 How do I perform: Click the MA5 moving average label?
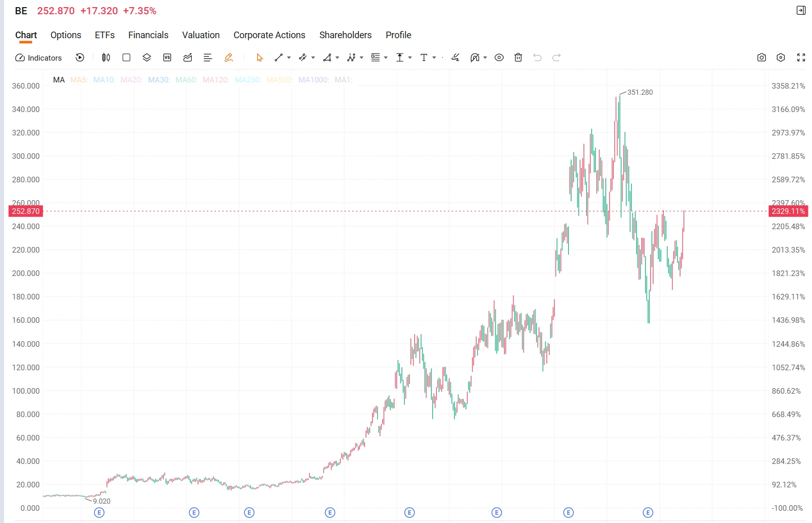[x=79, y=80]
